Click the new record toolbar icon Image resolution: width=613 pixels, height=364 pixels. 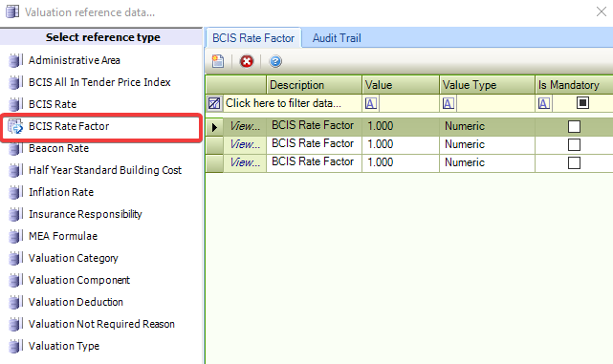[218, 61]
